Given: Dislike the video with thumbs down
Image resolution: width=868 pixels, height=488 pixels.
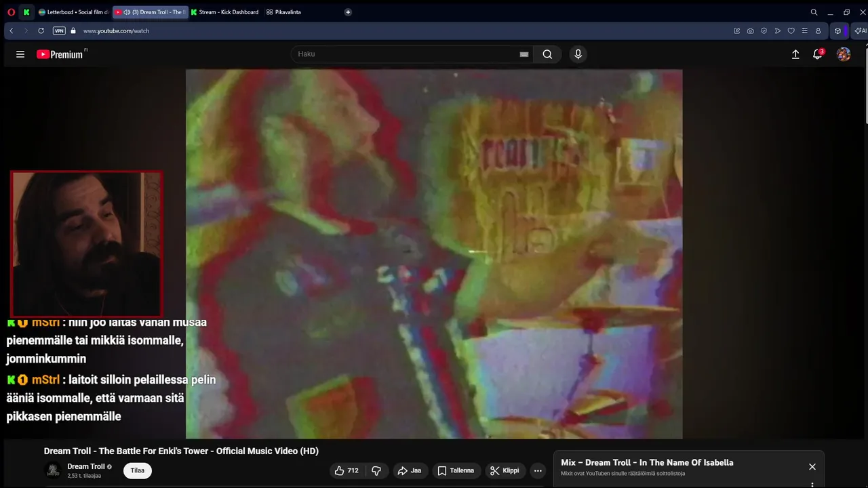Looking at the screenshot, I should pos(376,470).
